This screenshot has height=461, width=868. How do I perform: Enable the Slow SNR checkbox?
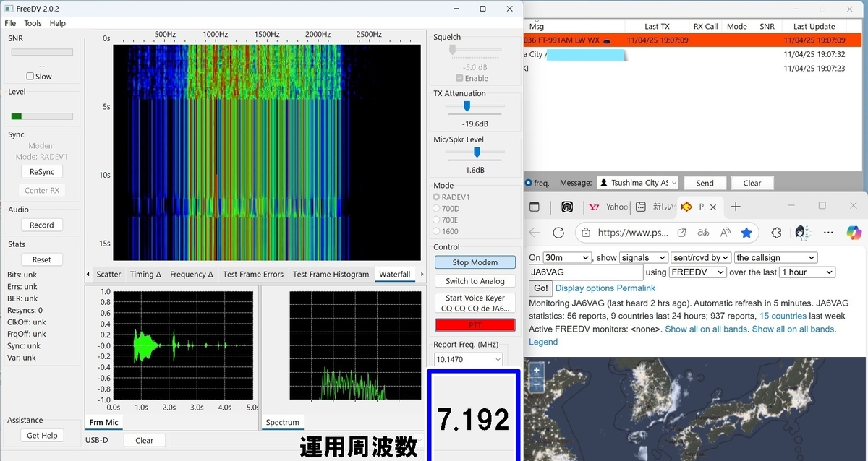coord(30,76)
